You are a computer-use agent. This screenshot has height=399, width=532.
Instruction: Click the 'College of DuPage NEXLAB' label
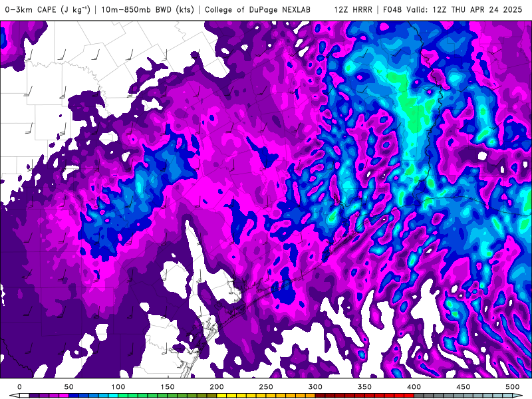point(257,10)
